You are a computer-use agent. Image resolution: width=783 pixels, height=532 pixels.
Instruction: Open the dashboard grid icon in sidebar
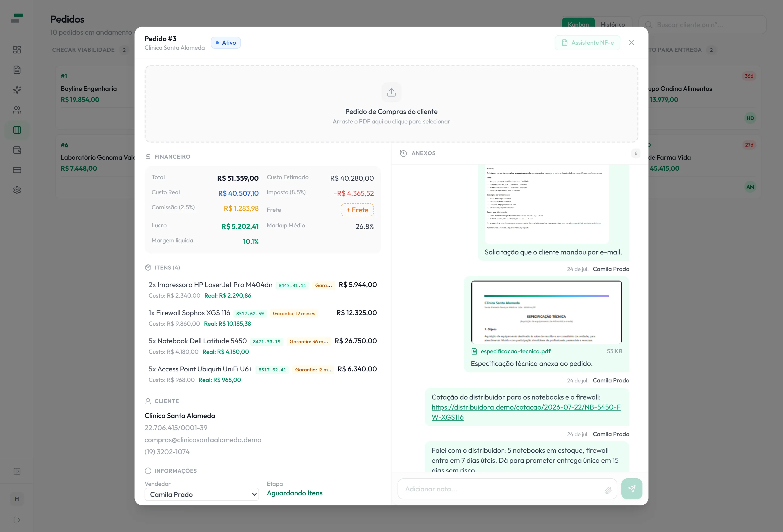[x=17, y=49]
